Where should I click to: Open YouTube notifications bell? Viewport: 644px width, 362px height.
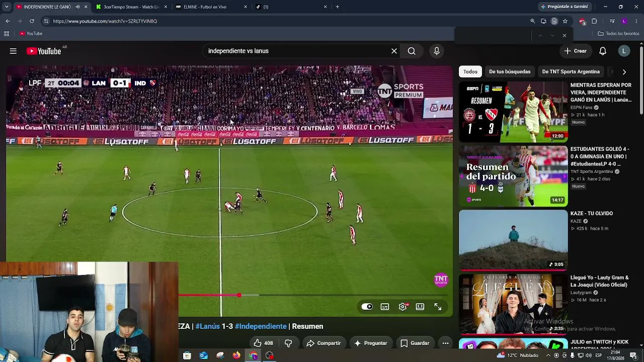[x=603, y=51]
